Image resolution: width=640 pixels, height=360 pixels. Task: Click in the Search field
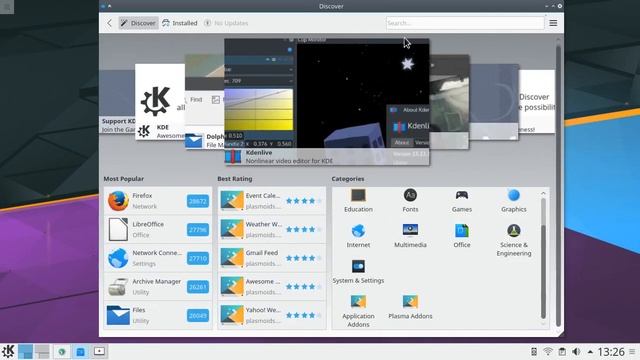coord(465,23)
